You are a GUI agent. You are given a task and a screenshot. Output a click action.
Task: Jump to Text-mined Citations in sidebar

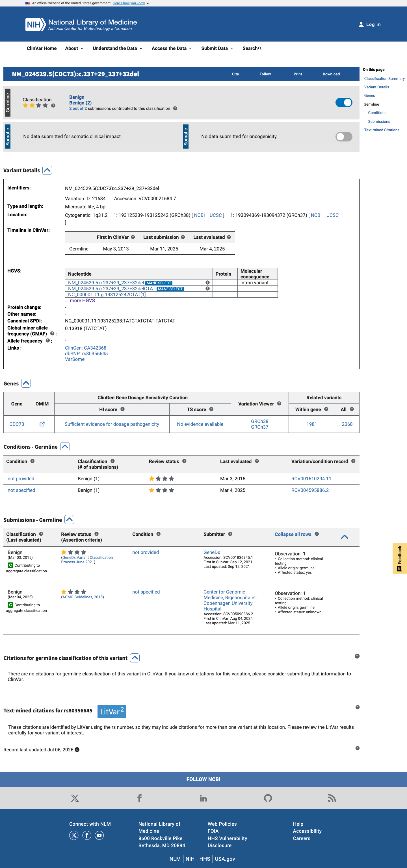click(x=381, y=130)
